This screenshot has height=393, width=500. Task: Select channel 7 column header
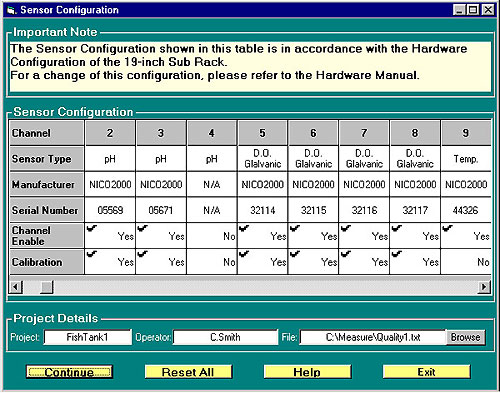coord(364,133)
